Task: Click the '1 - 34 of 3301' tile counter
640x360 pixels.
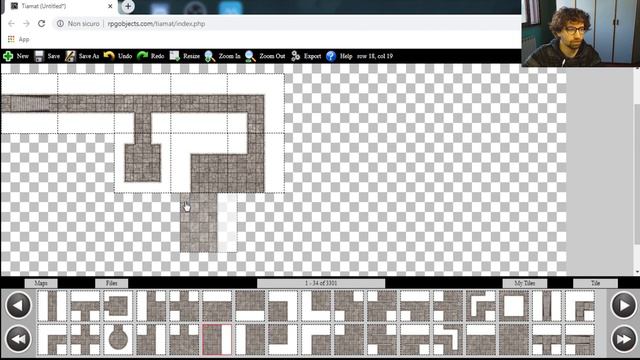Action: click(321, 283)
